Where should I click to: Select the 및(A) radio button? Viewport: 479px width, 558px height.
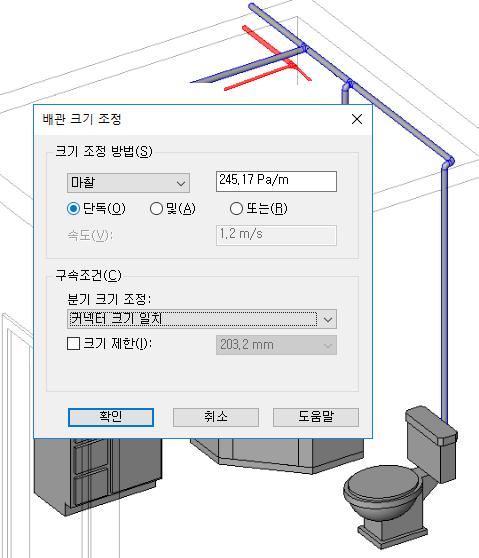click(x=156, y=209)
